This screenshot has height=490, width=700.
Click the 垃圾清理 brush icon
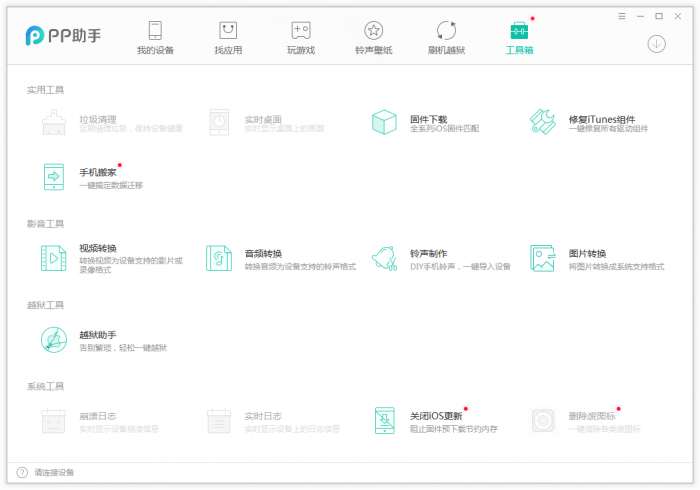coord(54,122)
